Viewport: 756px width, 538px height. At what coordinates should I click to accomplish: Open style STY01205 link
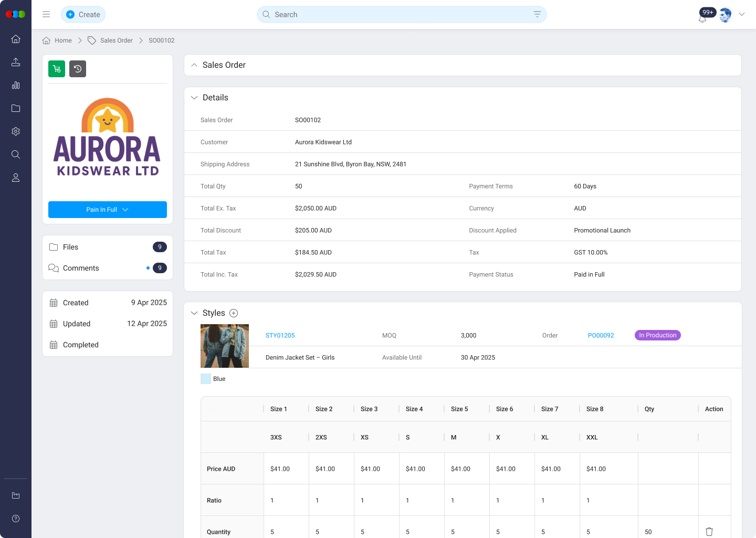[280, 335]
